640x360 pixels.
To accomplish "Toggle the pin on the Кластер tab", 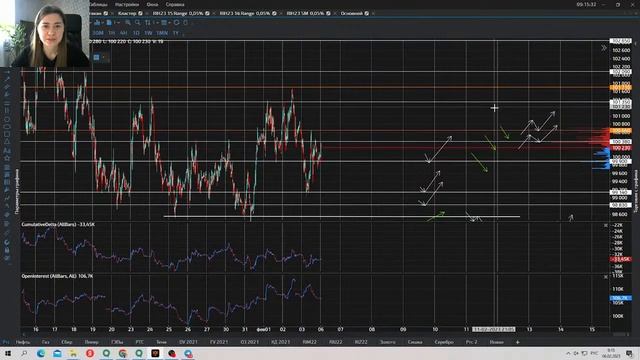I will pyautogui.click(x=140, y=13).
